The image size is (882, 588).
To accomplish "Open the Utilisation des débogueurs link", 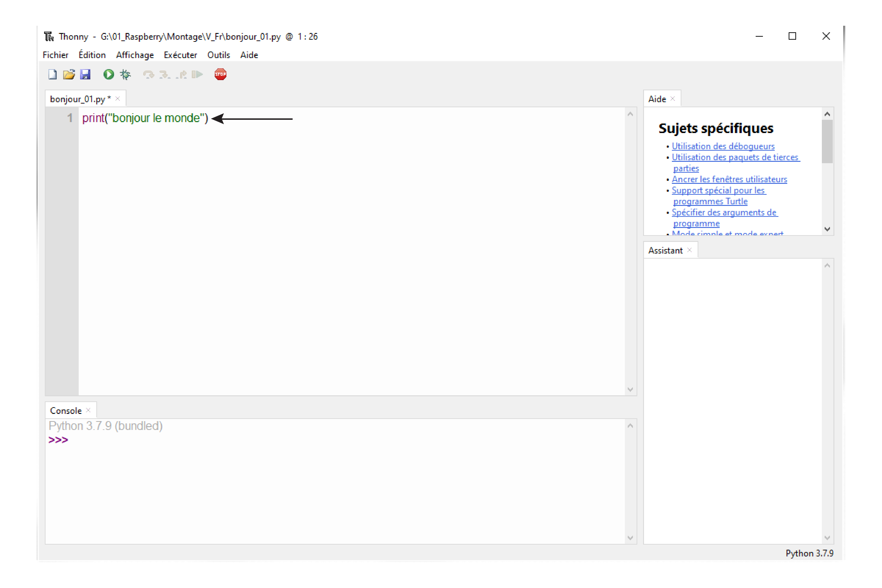I will (x=723, y=146).
